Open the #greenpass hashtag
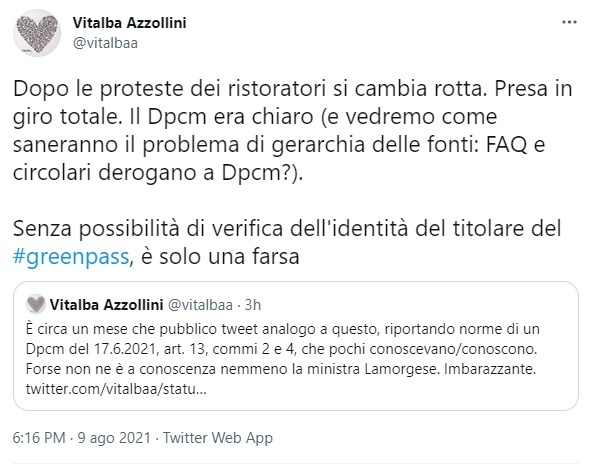This screenshot has width=591, height=469. (x=71, y=257)
